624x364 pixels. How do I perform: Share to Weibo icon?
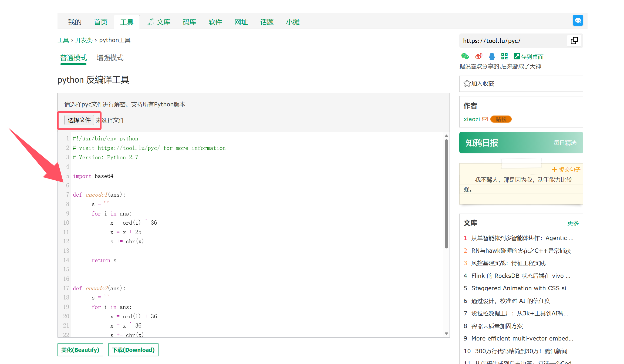click(x=478, y=56)
